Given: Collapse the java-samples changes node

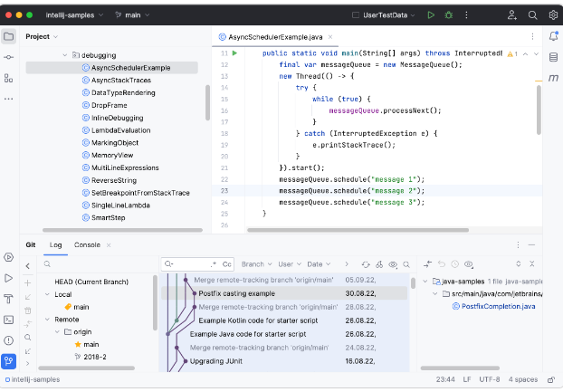Looking at the screenshot, I should pyautogui.click(x=425, y=282).
